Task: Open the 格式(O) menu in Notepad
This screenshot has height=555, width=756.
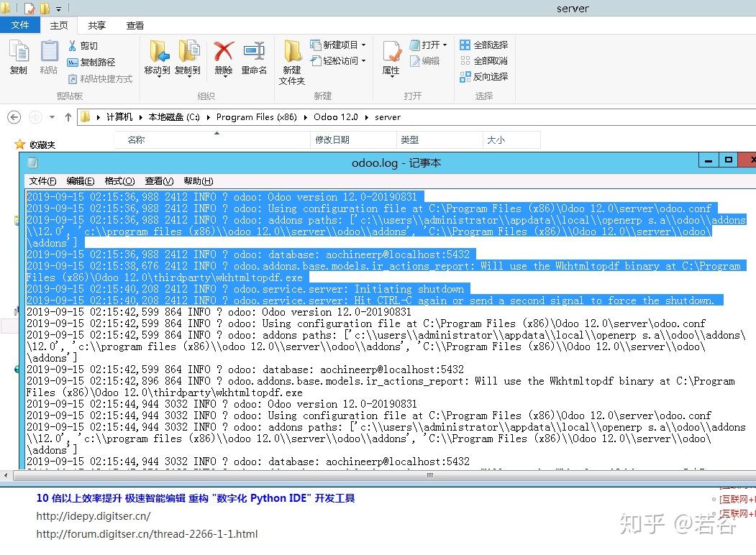Action: tap(119, 181)
